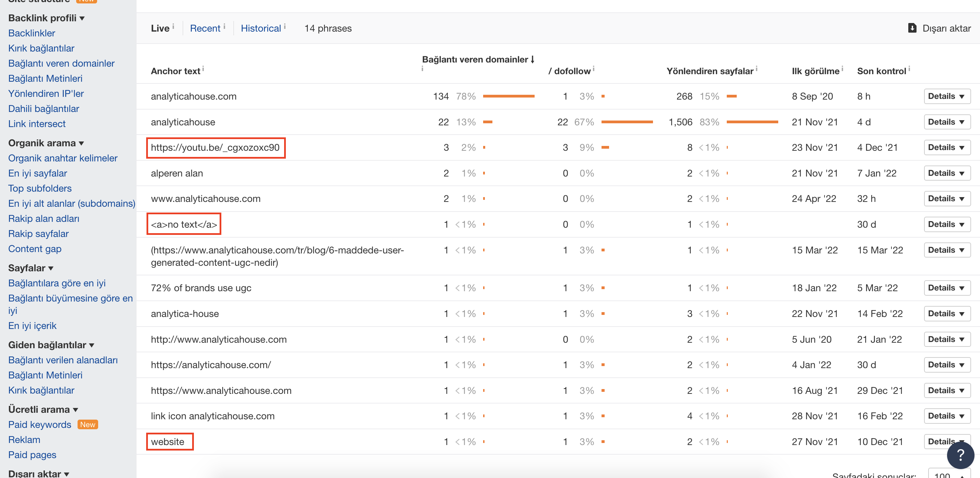Click 134 referring domains value
Image resolution: width=980 pixels, height=478 pixels.
point(441,96)
